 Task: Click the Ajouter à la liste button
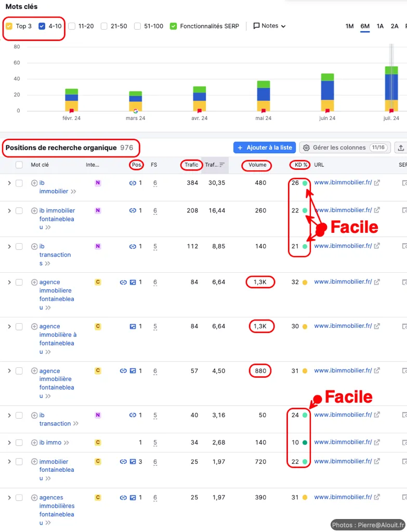pos(264,148)
